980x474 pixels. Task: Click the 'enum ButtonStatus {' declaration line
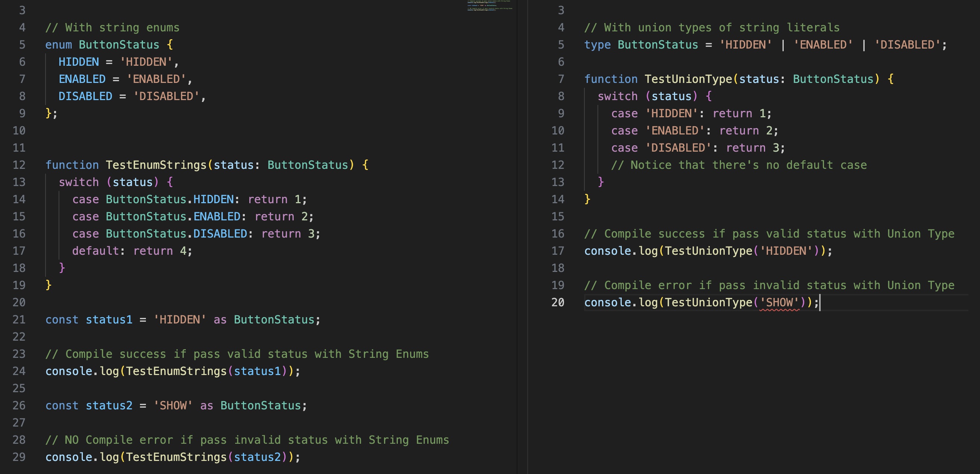tap(109, 44)
